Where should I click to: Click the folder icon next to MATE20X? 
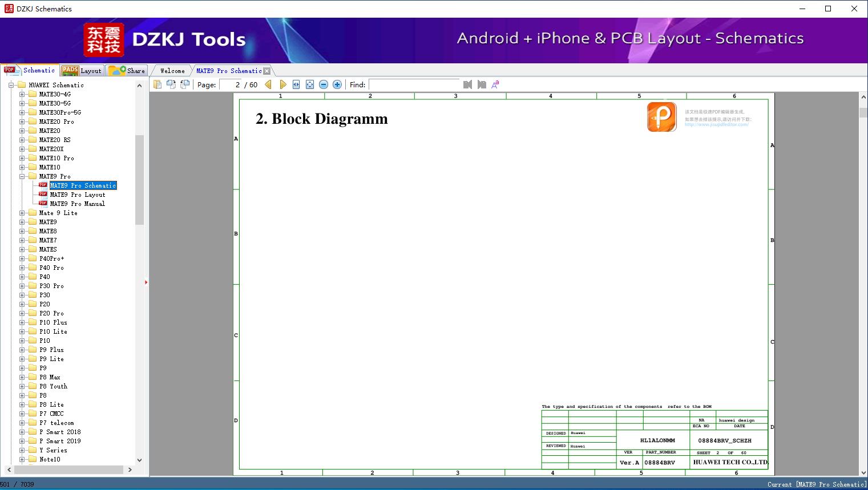(33, 149)
